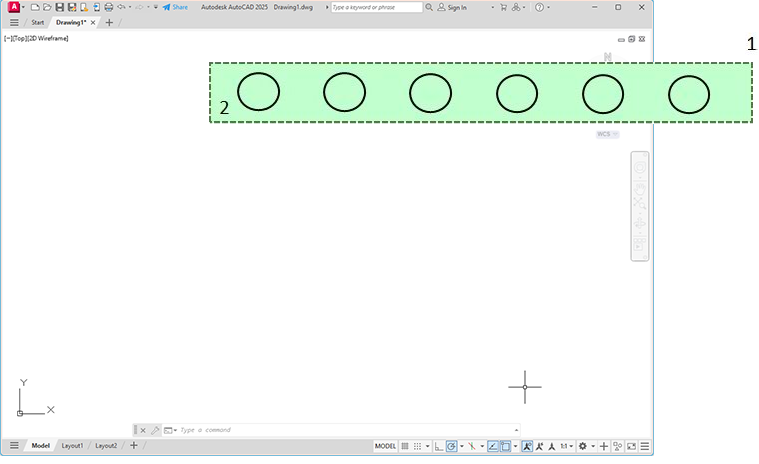The height and width of the screenshot is (464, 759).
Task: Expand the annotation scale 1:1 dropdown
Action: [571, 446]
